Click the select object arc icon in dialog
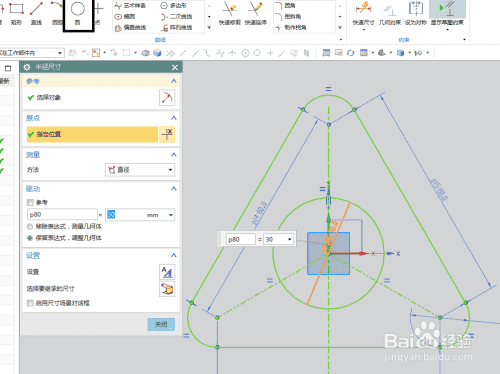The width and height of the screenshot is (500, 374). [x=167, y=98]
